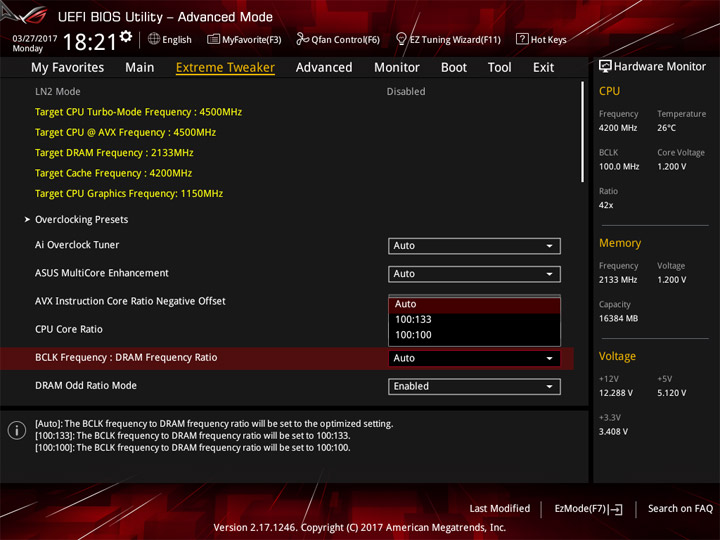Click Target Cache Frequency : 4200MHz
This screenshot has height=540, width=720.
(x=113, y=173)
